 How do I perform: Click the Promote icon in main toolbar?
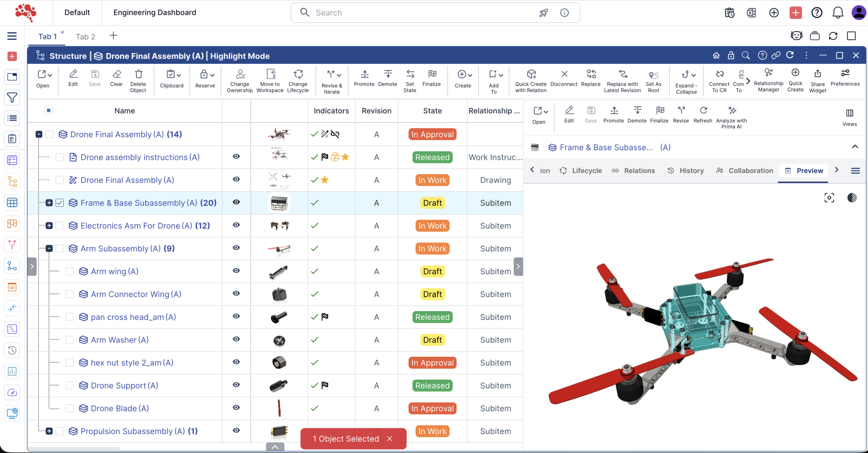click(364, 74)
